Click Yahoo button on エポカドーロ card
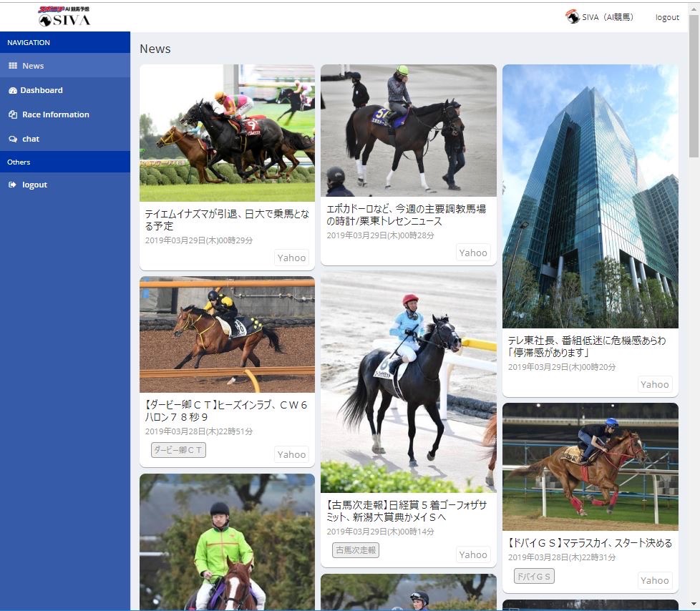 473,253
